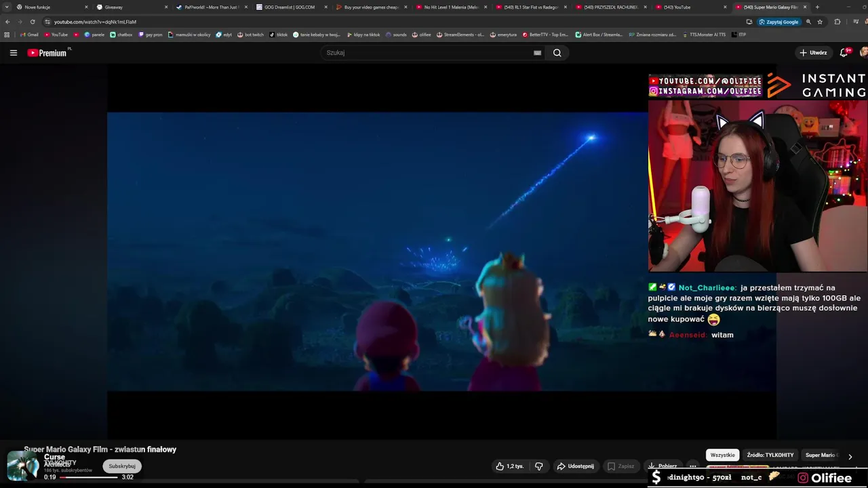Screen dimensions: 868x488
Task: Switch to the Nowe funkcje tab
Action: [51, 7]
